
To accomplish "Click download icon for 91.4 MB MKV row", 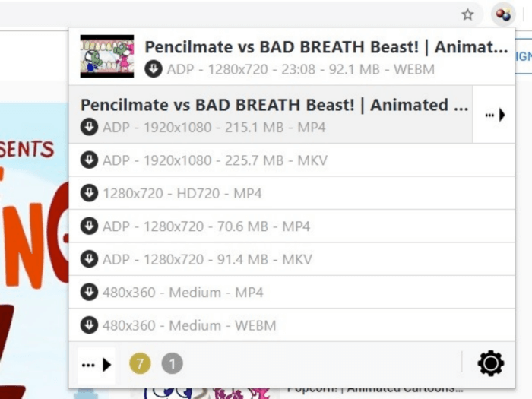I will 89,259.
